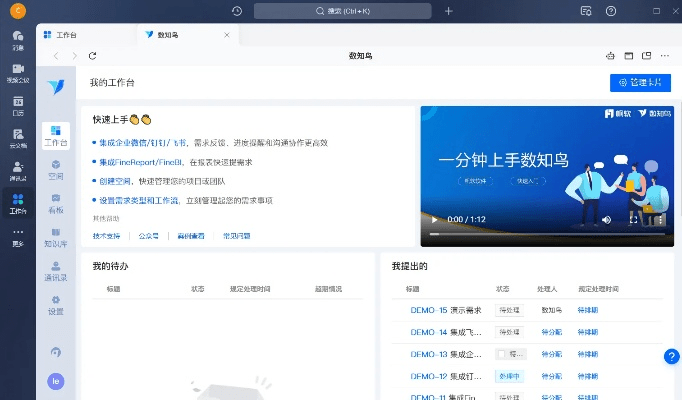Open the user avatar at top-left corner
682x400 pixels.
tap(18, 10)
